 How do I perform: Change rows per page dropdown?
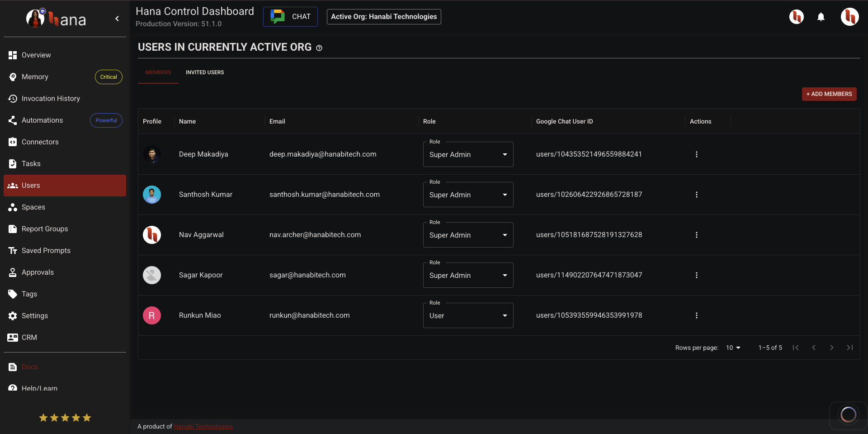[733, 348]
